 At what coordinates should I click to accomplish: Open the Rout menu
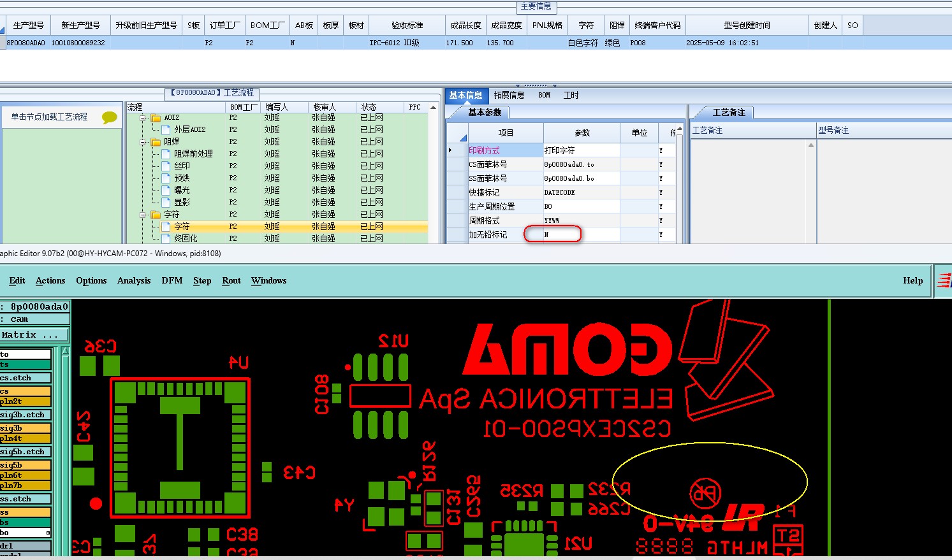(x=231, y=281)
